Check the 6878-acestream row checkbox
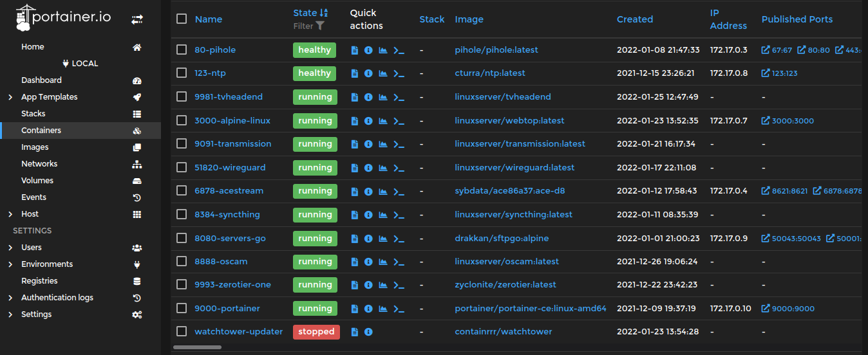Screen dimensions: 868x355 point(182,191)
